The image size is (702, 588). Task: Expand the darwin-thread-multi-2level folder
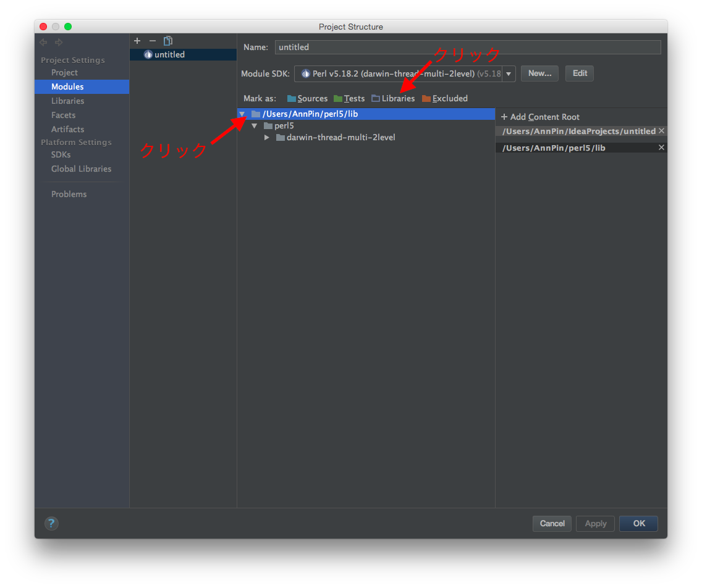267,137
